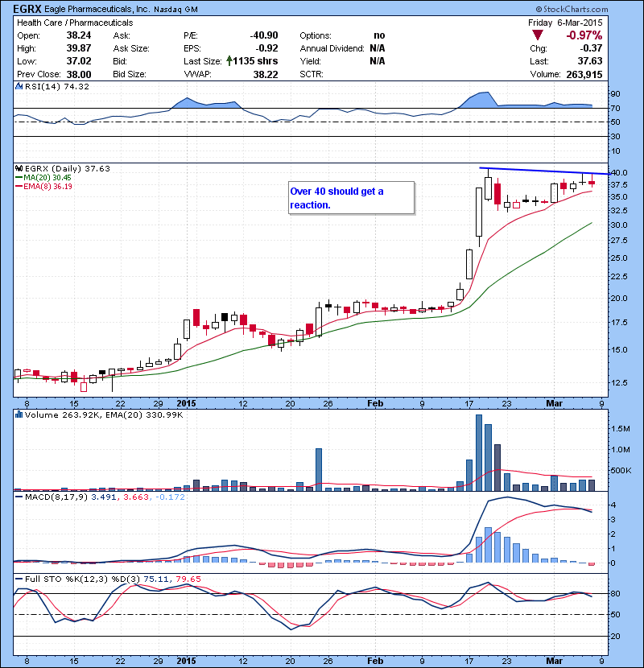The height and width of the screenshot is (668, 644).
Task: Click the volume bars icon beside Volume label
Action: coord(19,414)
